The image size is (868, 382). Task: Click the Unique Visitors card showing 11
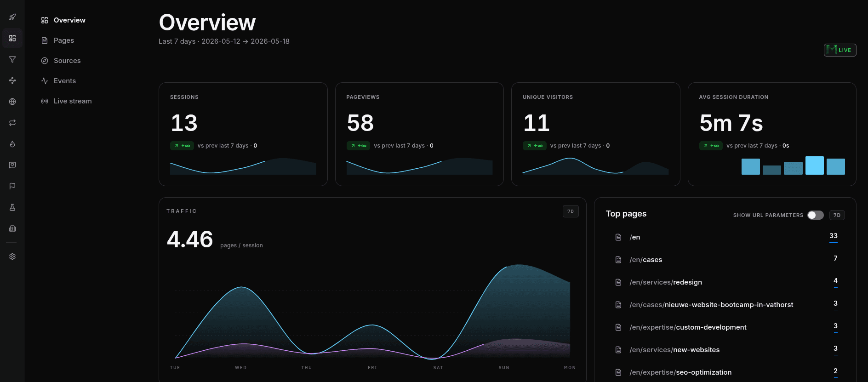pos(595,134)
